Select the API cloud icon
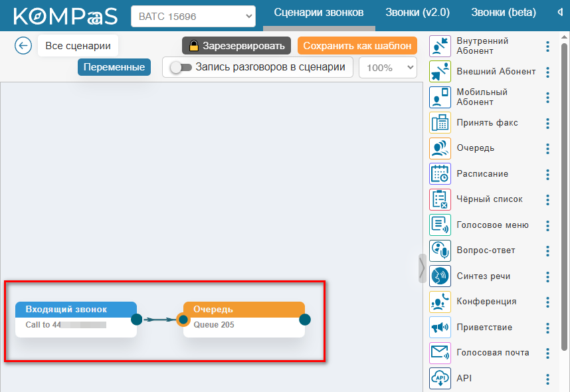 pyautogui.click(x=440, y=379)
